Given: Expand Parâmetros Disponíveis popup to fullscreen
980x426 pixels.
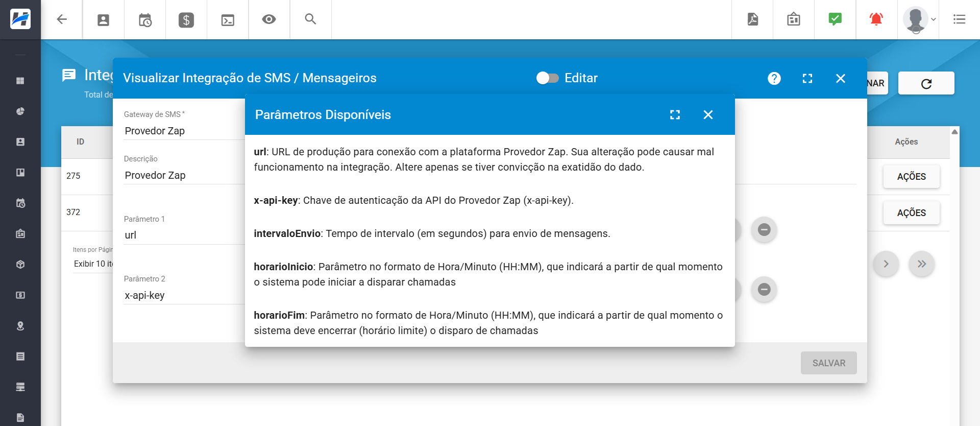Looking at the screenshot, I should pos(675,115).
